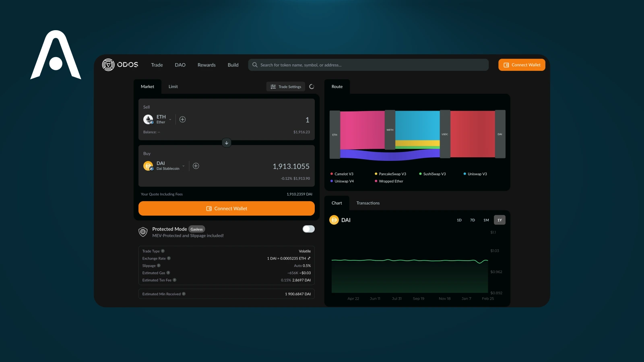Click the DAI node in route diagram
The image size is (644, 362).
[500, 134]
